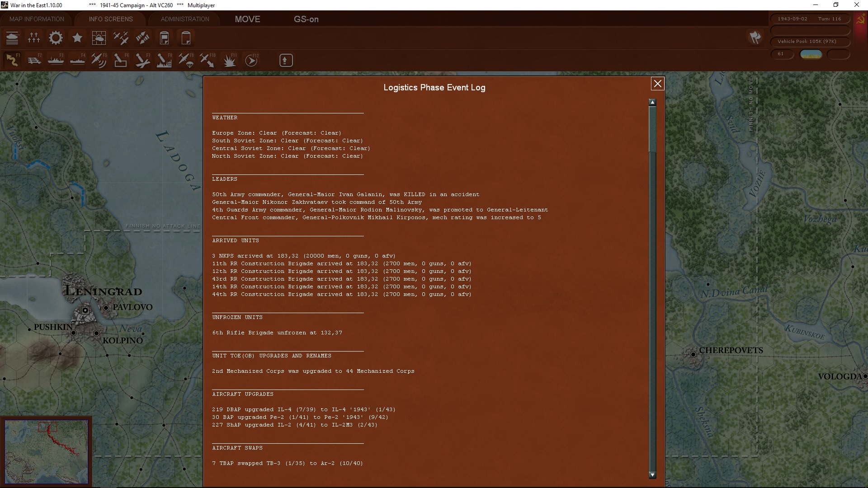Select the F1 move mode icon
Viewport: 868px width, 488px height.
click(12, 60)
